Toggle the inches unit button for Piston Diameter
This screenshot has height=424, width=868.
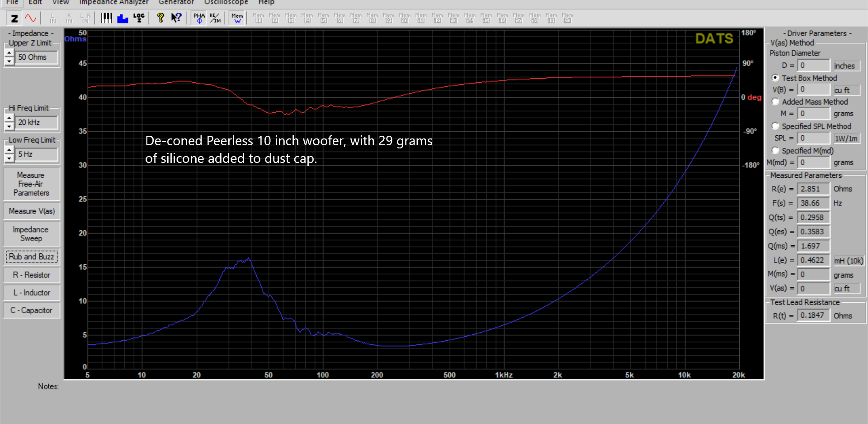tap(846, 66)
